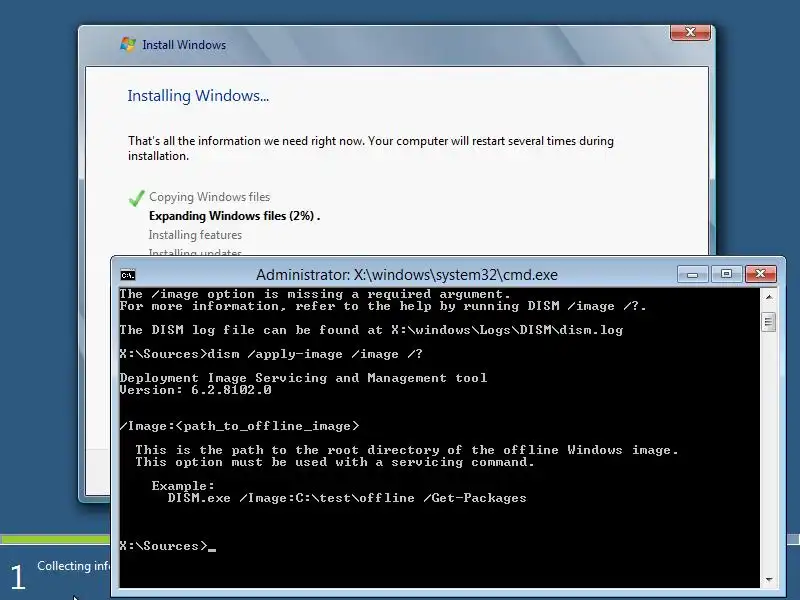The height and width of the screenshot is (600, 800).
Task: Click 'Expanding Windows files (2%)' status text
Action: tap(234, 216)
